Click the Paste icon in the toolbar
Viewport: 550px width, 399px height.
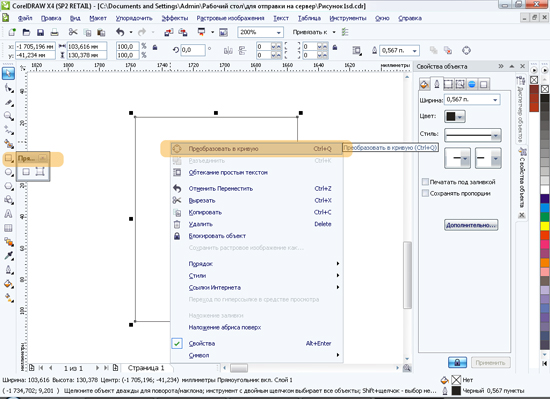click(x=101, y=33)
